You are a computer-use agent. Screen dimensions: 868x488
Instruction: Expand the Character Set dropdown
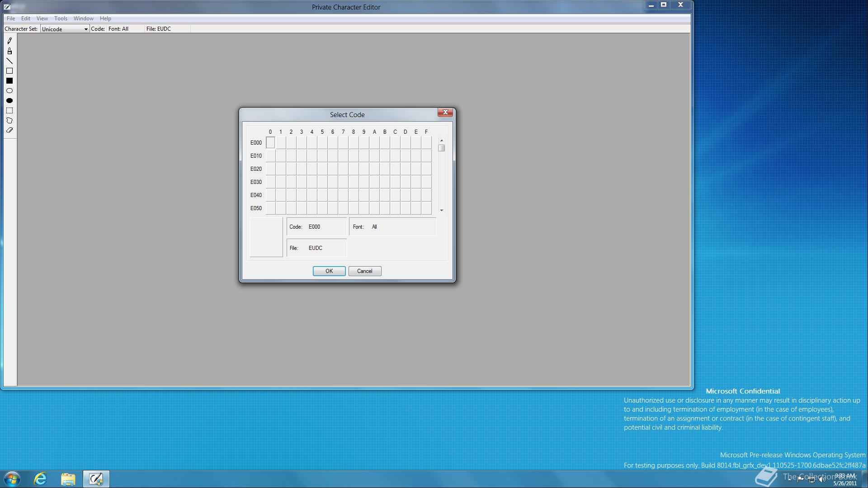[85, 29]
